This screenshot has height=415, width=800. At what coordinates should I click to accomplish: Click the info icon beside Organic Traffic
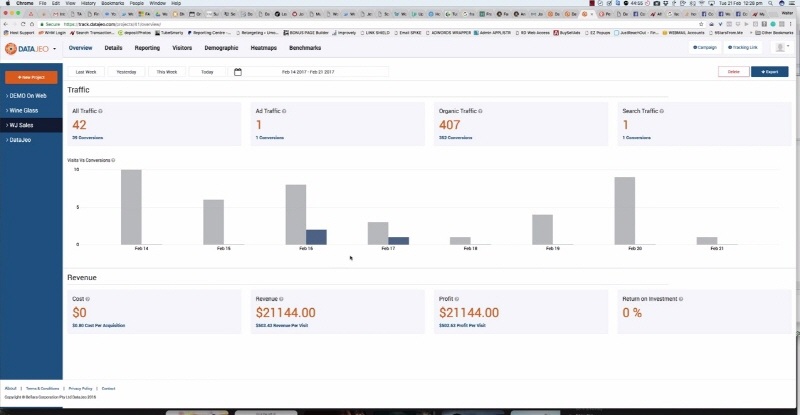(x=481, y=111)
